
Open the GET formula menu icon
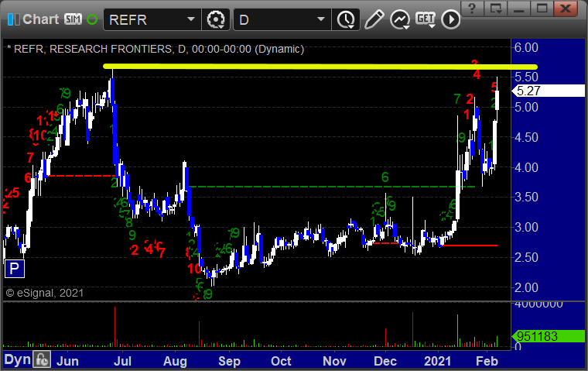click(x=426, y=19)
